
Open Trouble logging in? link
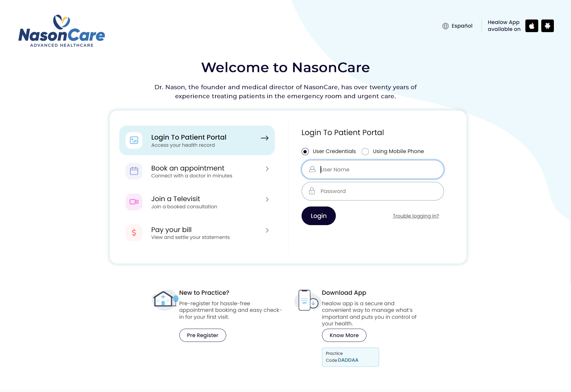(x=416, y=216)
